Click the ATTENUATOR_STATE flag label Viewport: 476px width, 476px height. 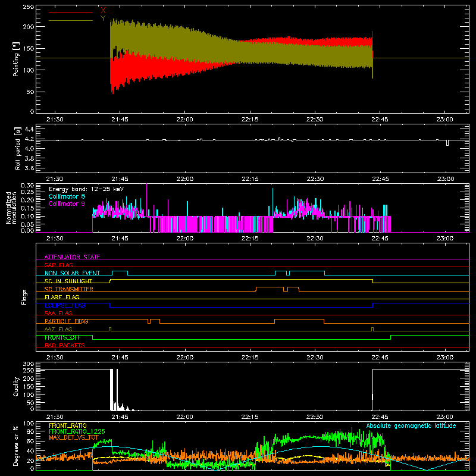72,257
